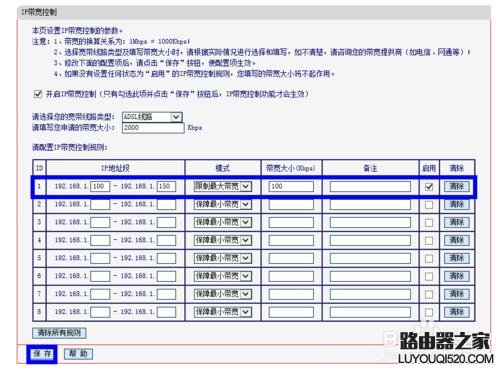The width and height of the screenshot is (500, 372).
Task: Click the 帮助 help button
Action: (x=78, y=354)
